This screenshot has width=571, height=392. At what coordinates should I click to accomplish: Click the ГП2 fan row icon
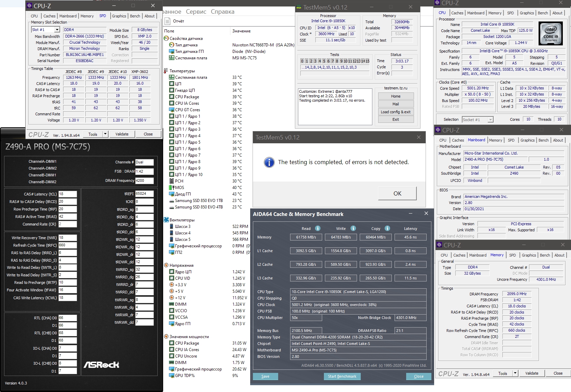(x=172, y=252)
